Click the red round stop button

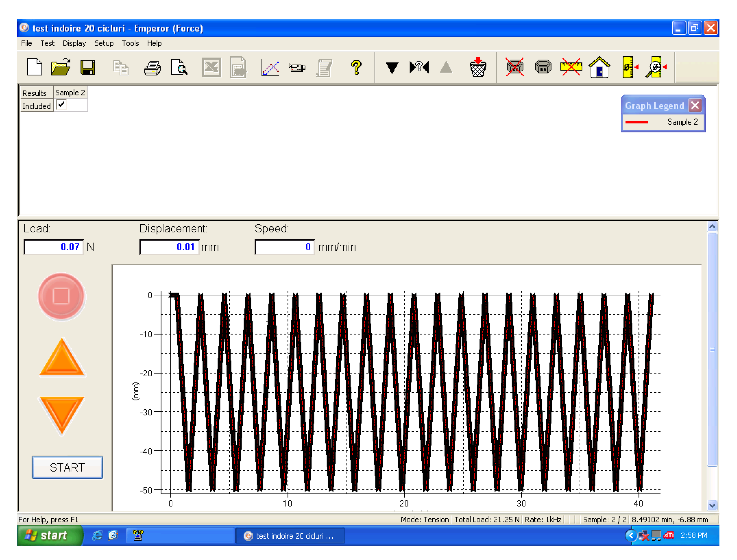[61, 296]
